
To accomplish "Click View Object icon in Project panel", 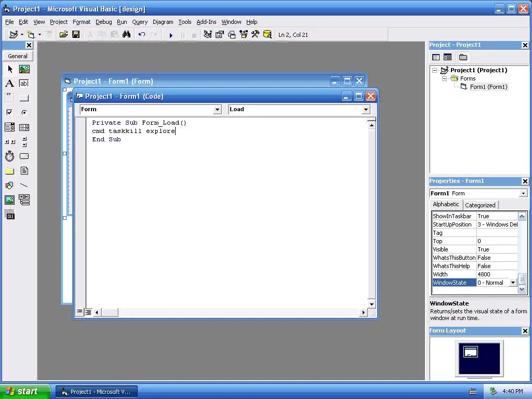I will 447,57.
